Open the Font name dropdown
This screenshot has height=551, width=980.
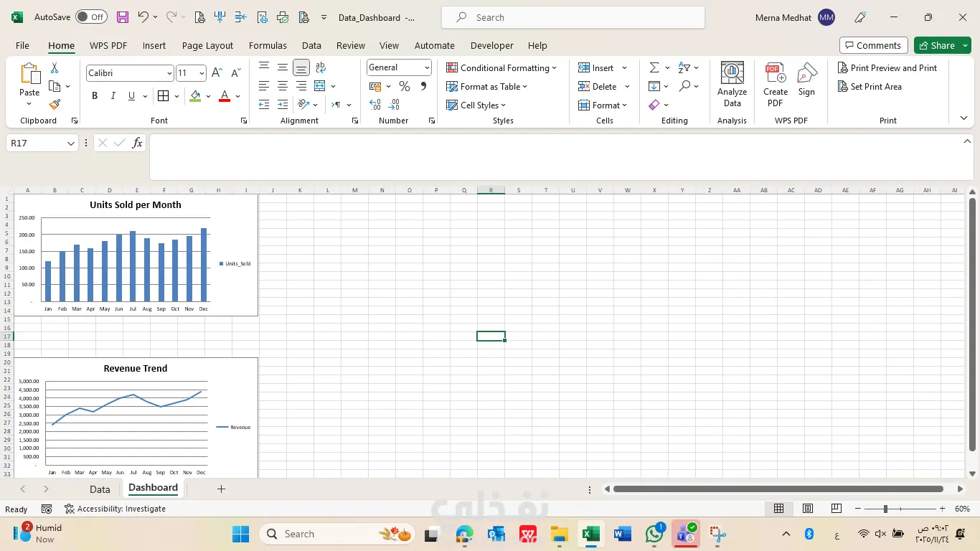pos(169,73)
